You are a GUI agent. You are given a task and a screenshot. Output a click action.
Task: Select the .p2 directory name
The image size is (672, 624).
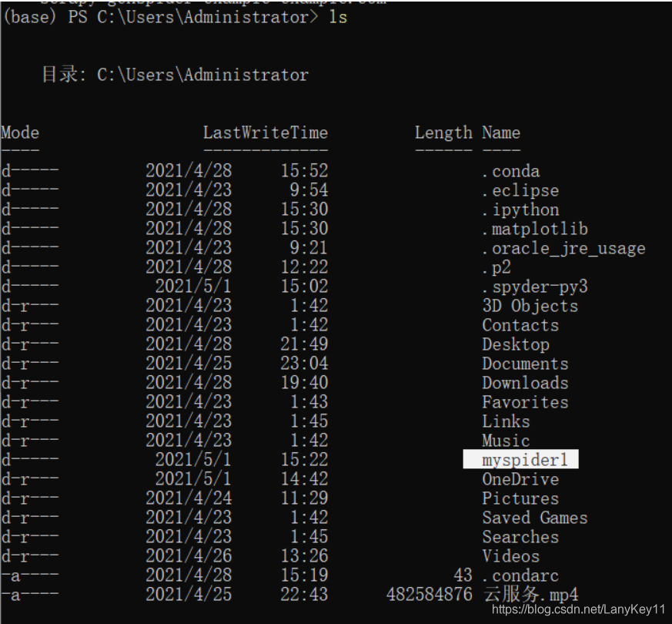pyautogui.click(x=496, y=267)
